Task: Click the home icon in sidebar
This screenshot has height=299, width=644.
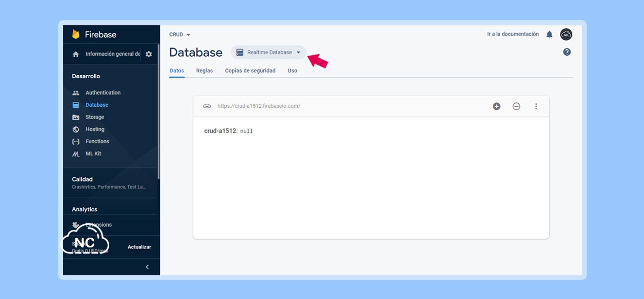Action: pos(76,54)
